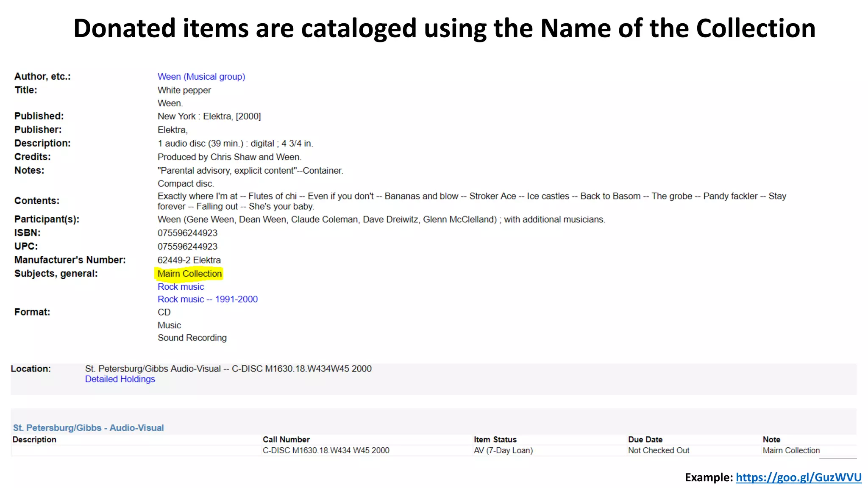
Task: Click the item status AV (7-Day Loan)
Action: (503, 450)
